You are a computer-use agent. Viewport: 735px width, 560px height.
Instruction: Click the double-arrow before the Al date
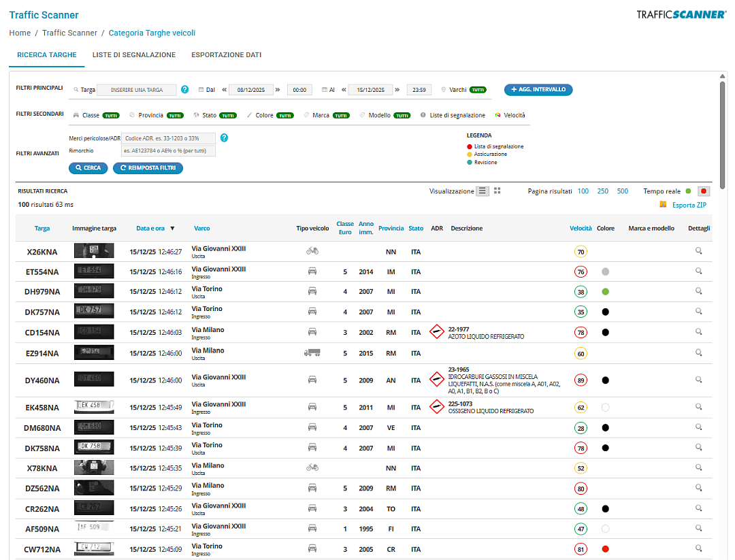(x=343, y=90)
